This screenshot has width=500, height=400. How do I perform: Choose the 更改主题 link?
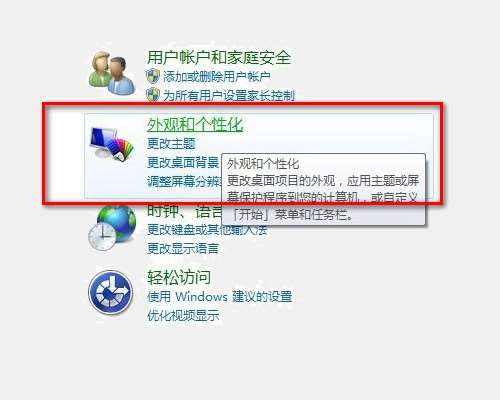click(171, 144)
